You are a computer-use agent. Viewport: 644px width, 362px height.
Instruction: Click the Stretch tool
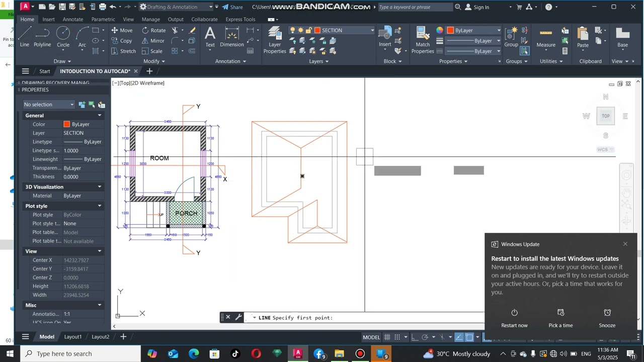(x=123, y=51)
